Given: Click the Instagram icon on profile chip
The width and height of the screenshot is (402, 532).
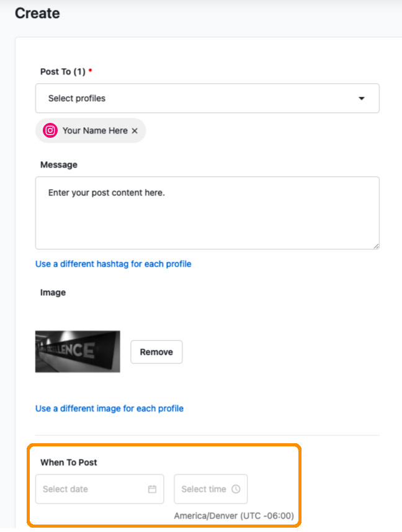Looking at the screenshot, I should 50,130.
